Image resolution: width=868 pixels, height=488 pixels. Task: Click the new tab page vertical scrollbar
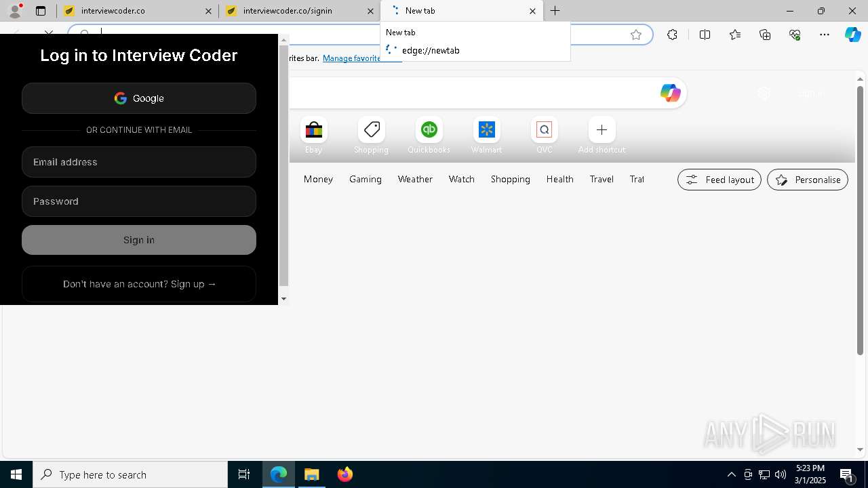click(x=861, y=220)
